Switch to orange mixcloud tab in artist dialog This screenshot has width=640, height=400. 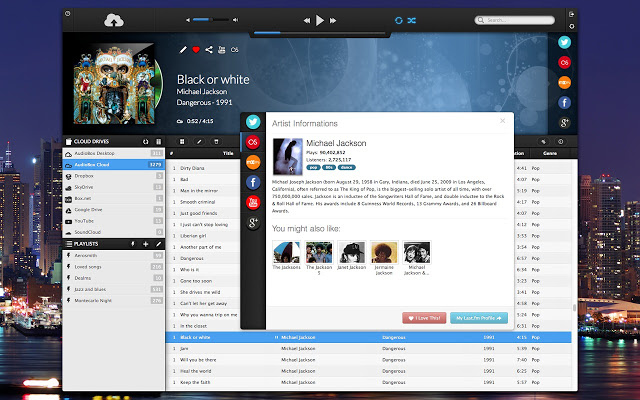click(253, 162)
